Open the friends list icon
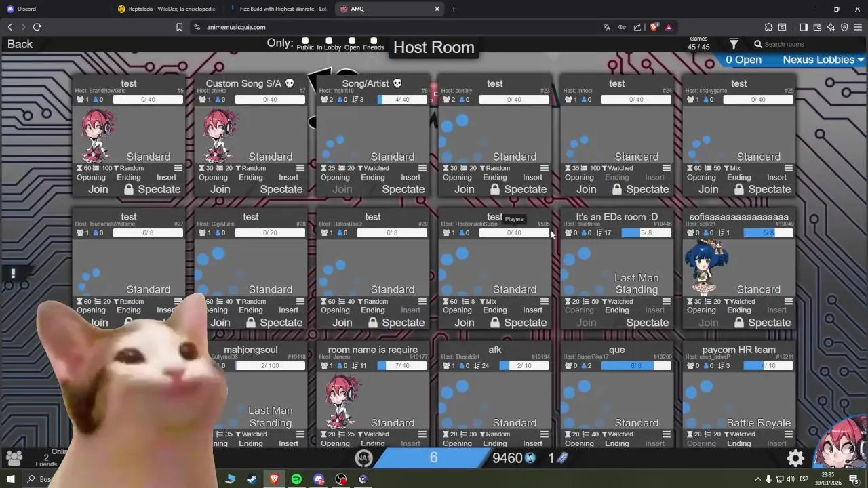The height and width of the screenshot is (488, 868). (14, 458)
